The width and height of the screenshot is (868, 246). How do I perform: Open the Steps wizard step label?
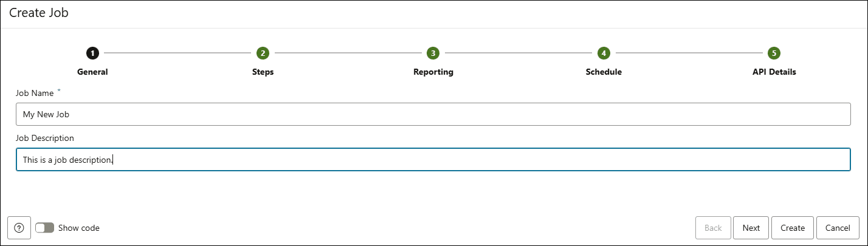(263, 72)
